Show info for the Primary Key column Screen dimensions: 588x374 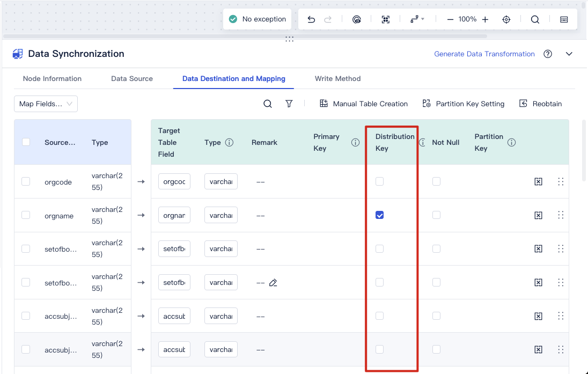(355, 143)
